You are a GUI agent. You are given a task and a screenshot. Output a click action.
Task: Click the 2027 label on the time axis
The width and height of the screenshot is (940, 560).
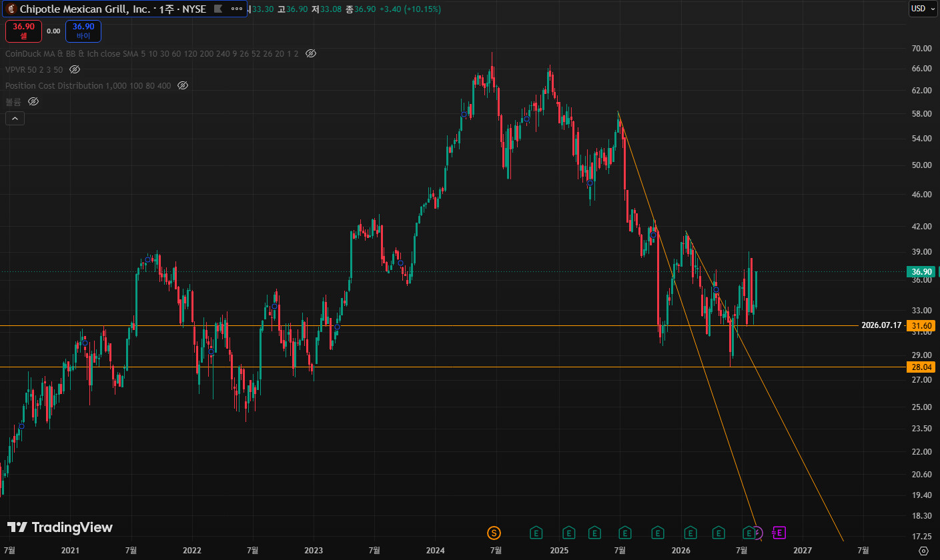pos(803,551)
